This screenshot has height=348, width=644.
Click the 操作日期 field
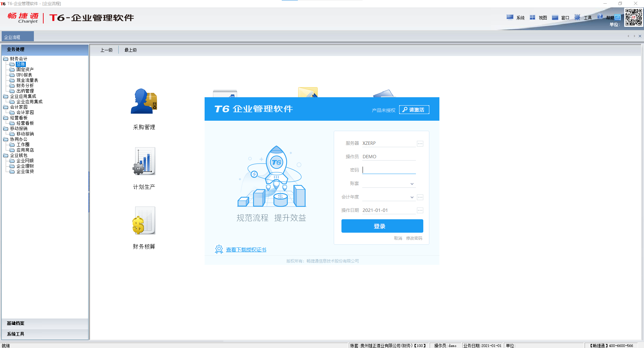click(389, 210)
